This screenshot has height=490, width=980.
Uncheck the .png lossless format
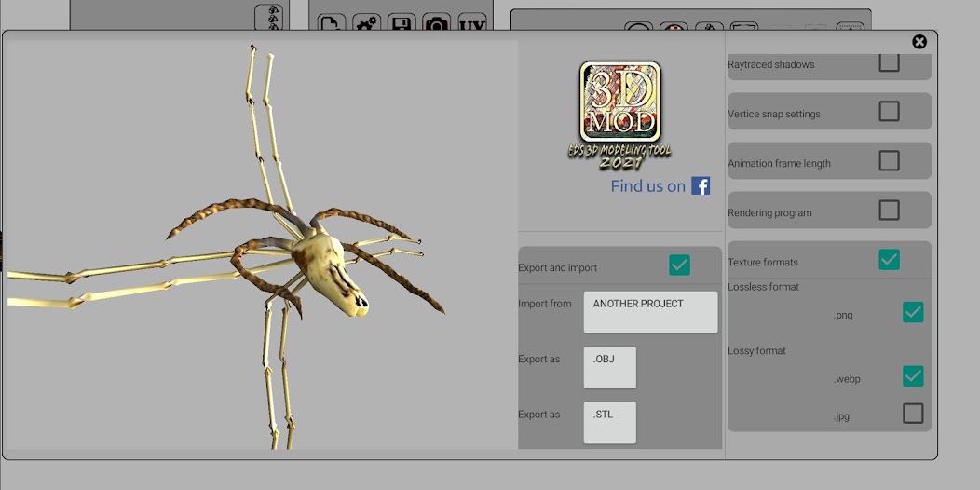(x=913, y=313)
